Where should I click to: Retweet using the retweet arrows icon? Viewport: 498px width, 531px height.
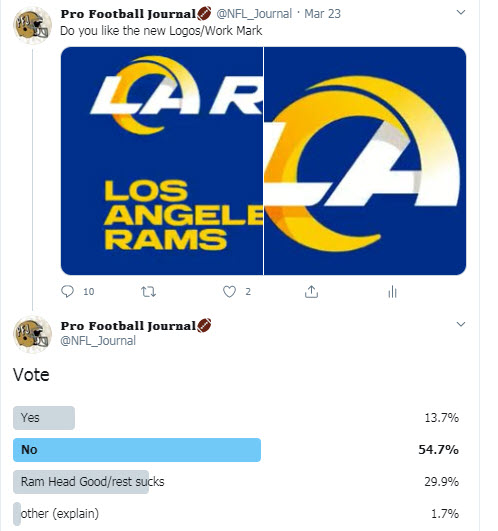pyautogui.click(x=148, y=291)
